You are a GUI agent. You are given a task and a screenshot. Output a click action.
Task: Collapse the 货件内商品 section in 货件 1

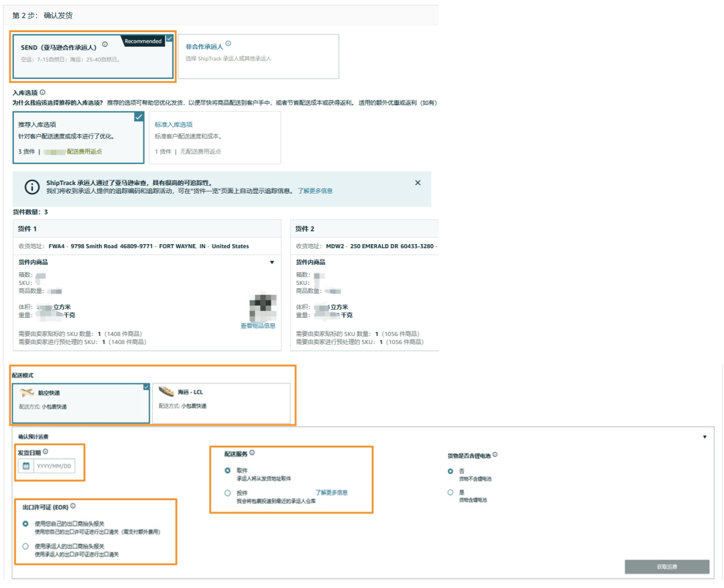click(271, 263)
